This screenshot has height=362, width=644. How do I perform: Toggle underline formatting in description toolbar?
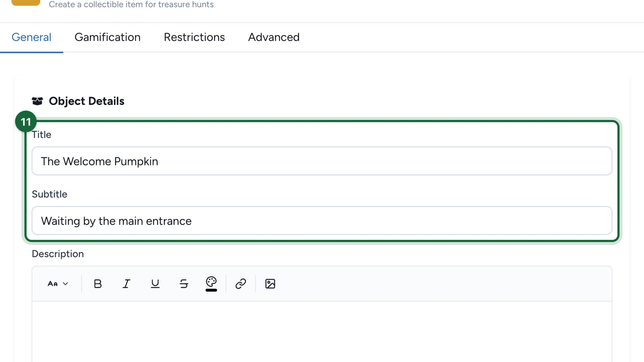click(x=155, y=284)
